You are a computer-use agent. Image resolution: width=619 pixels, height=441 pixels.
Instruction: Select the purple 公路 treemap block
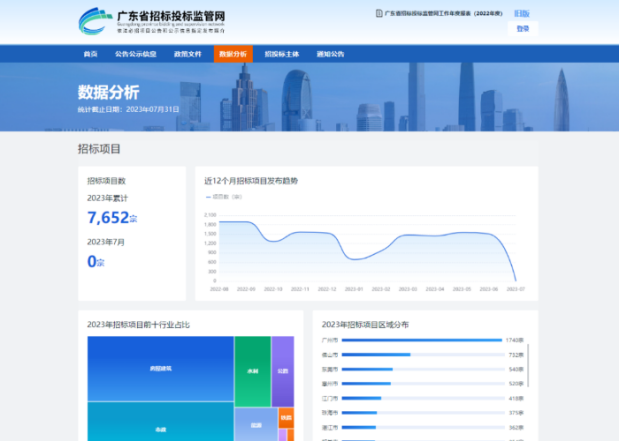(x=282, y=370)
